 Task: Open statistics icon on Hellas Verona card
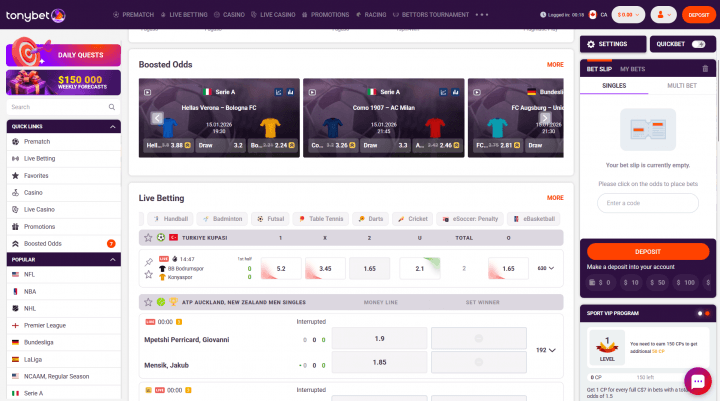290,92
